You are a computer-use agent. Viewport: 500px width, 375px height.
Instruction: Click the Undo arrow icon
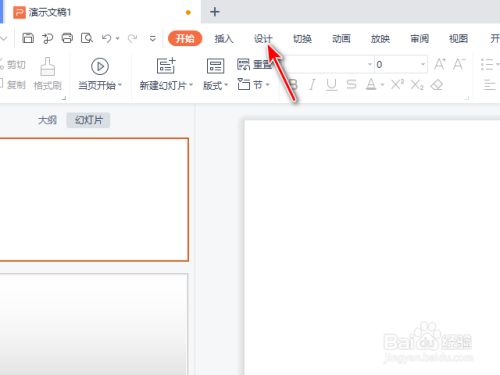coord(107,39)
